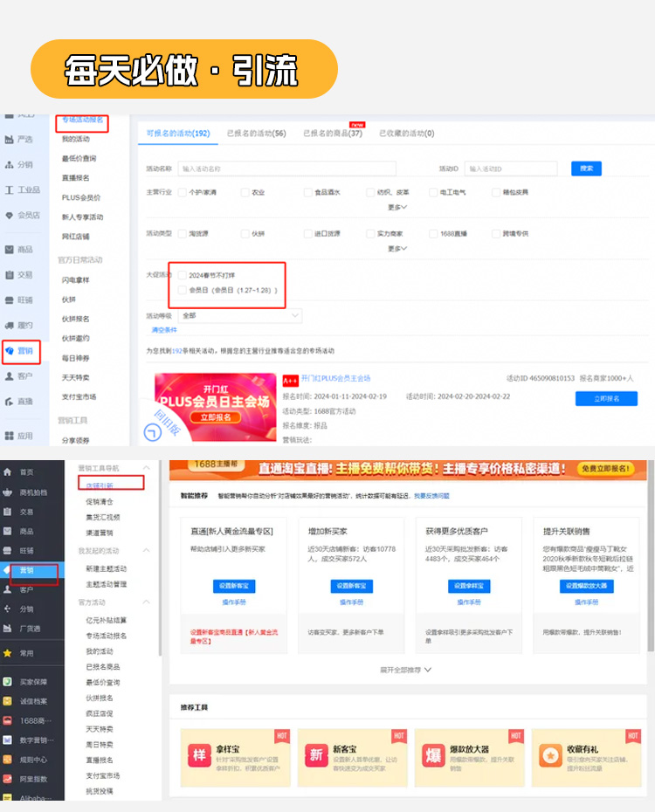Open 规则中心 icon in dark sidebar
Screen dimensions: 655x812
[x=7, y=760]
